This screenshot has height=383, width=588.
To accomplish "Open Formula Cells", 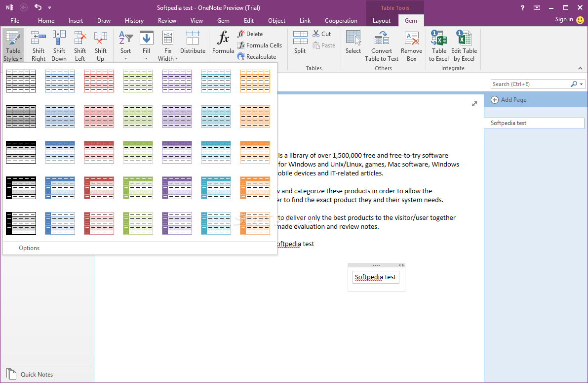I will tap(260, 45).
